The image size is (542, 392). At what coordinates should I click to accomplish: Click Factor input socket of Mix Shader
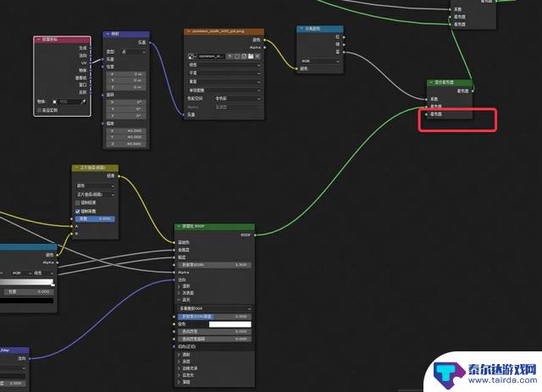coord(427,99)
